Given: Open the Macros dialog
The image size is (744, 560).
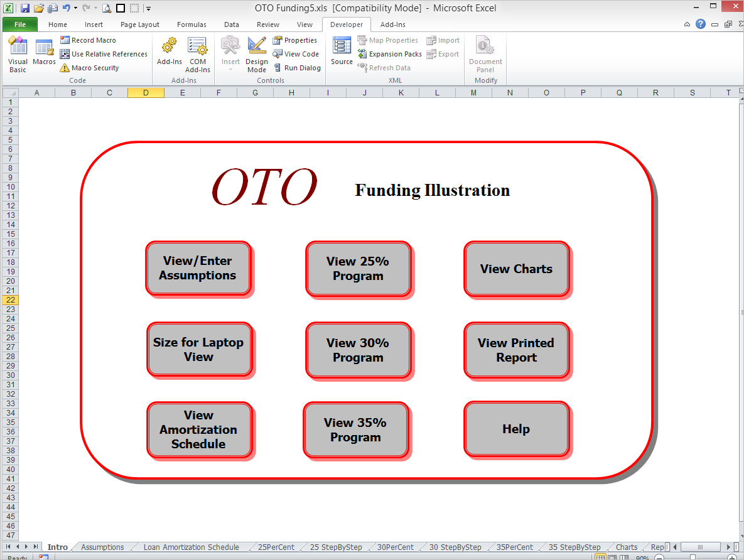Looking at the screenshot, I should tap(44, 51).
